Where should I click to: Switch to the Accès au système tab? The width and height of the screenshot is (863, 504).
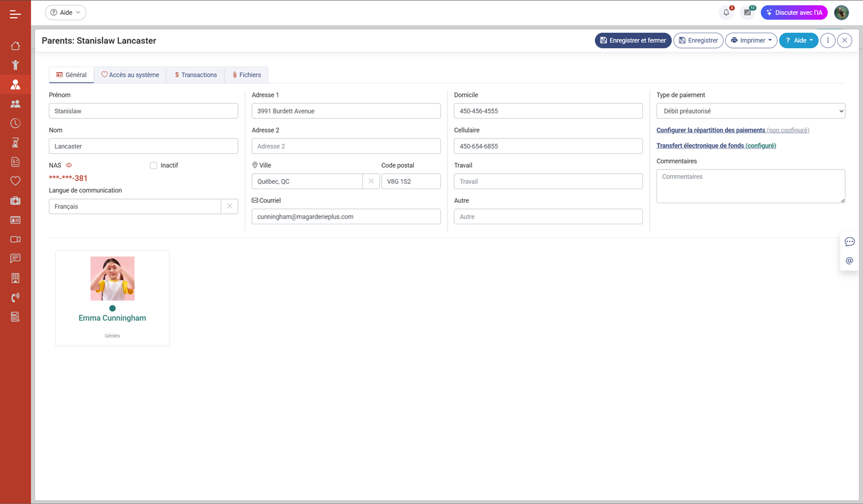(x=130, y=75)
